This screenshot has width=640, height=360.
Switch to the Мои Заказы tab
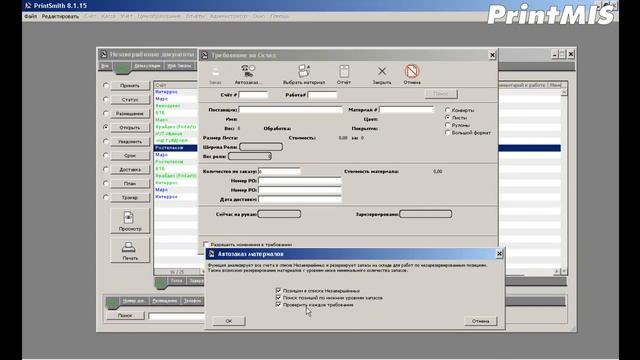179,66
